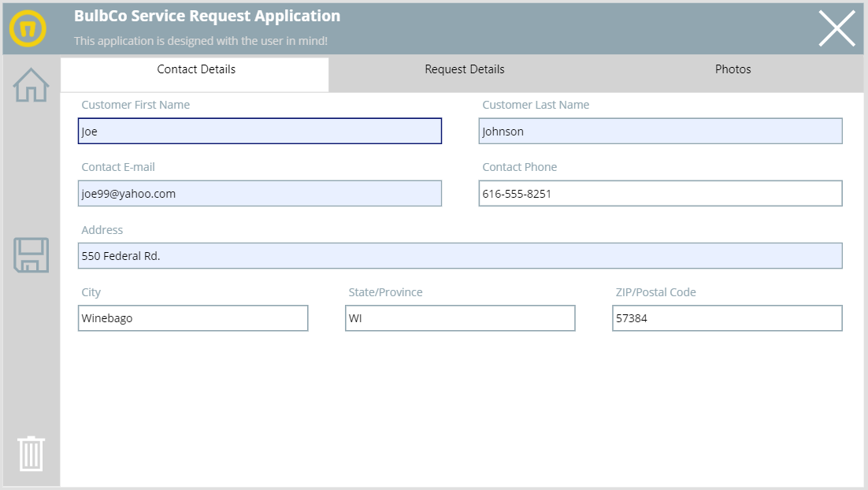Select the Address field with 550 Federal Rd.
868x490 pixels.
[x=460, y=256]
